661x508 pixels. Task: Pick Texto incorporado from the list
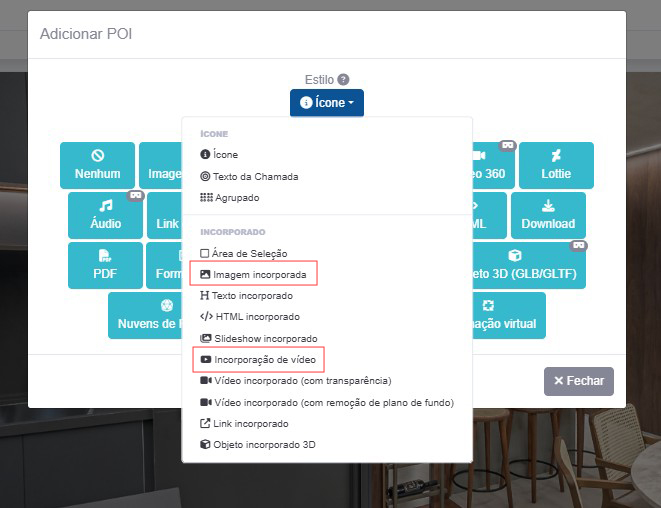click(x=252, y=296)
